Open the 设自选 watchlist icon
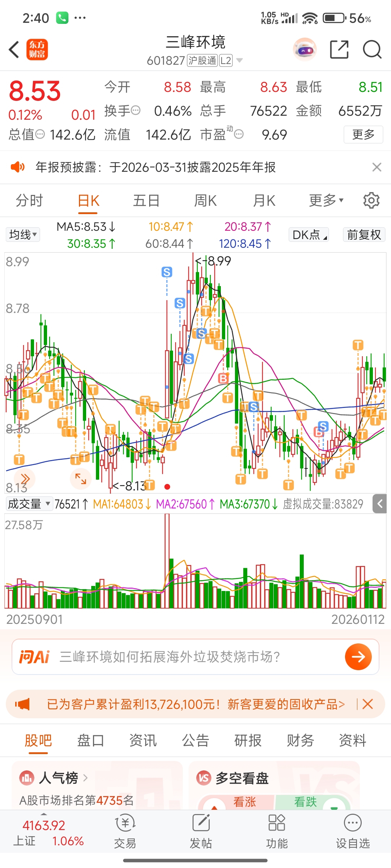391x868 pixels. pos(353,832)
